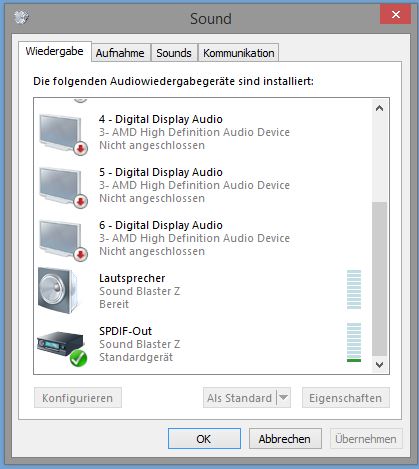Click the device list scrollbar thumb
The height and width of the screenshot is (469, 419).
[x=379, y=279]
